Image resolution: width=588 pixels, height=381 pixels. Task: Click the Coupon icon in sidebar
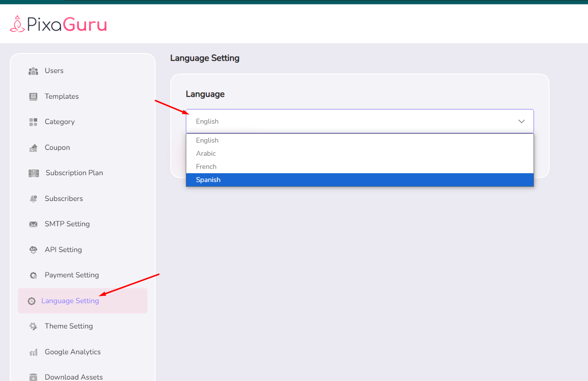[x=33, y=148]
